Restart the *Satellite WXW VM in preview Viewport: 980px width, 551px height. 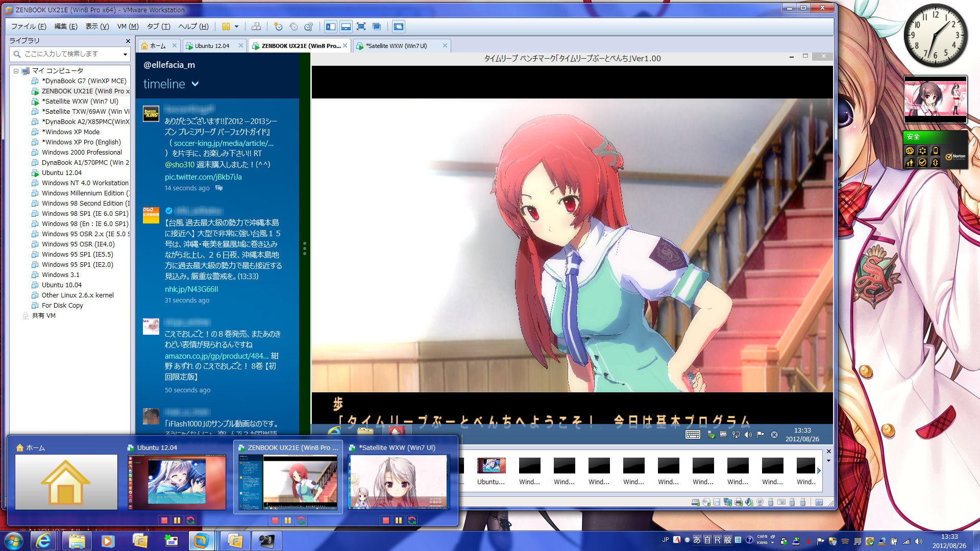pyautogui.click(x=412, y=520)
